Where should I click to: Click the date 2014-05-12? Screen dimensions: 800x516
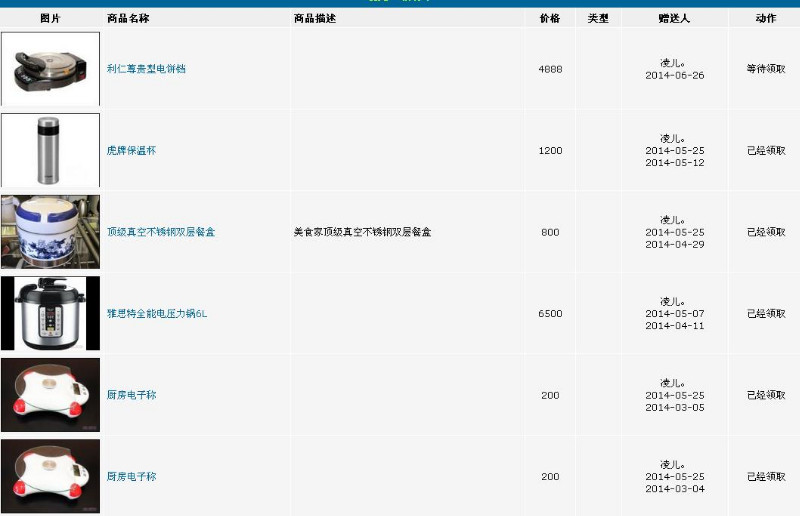point(674,163)
